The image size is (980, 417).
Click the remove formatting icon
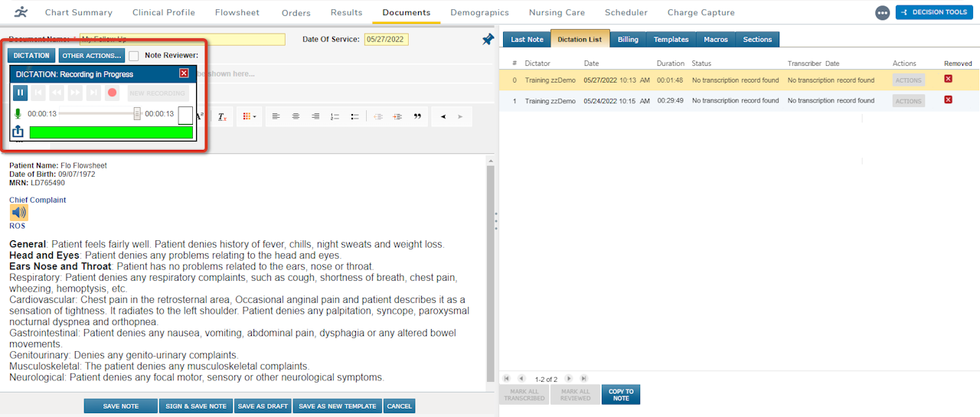point(222,116)
